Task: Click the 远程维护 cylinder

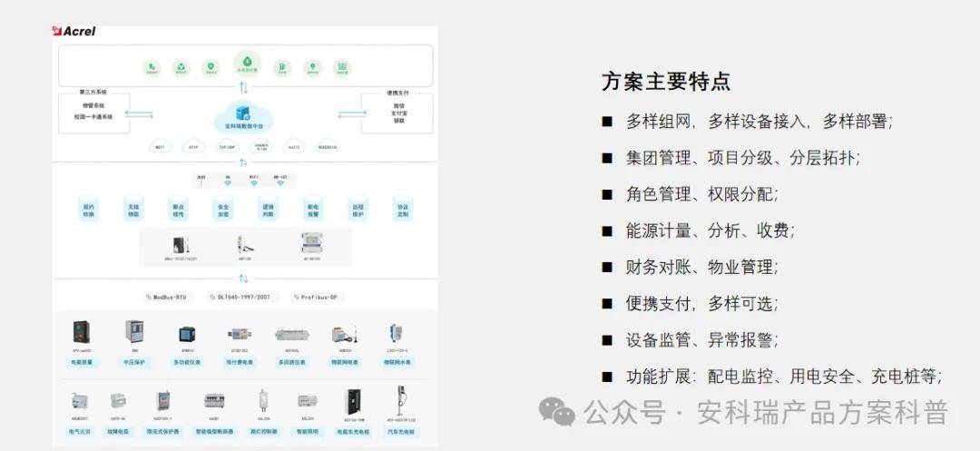Action: (x=358, y=209)
